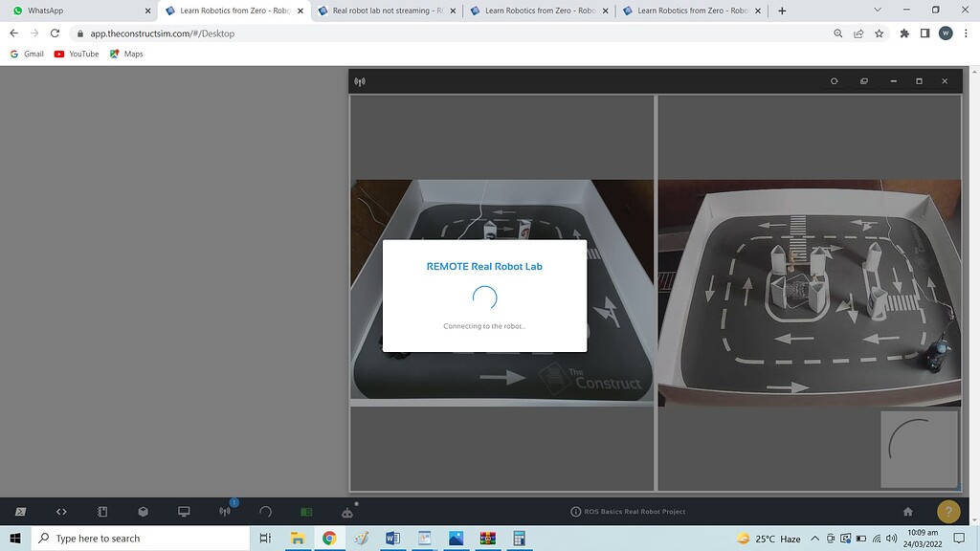Screen dimensions: 980x551
Task: Share this page icon in address bar
Action: pos(858,33)
